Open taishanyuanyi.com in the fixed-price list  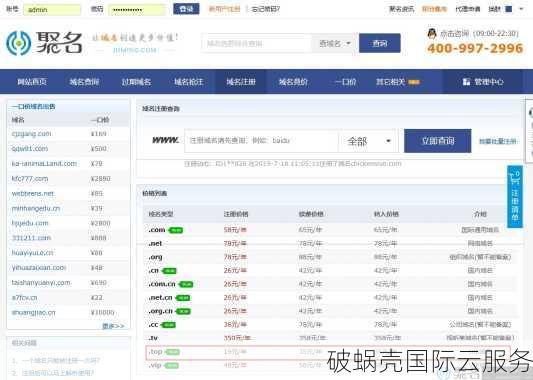point(41,282)
